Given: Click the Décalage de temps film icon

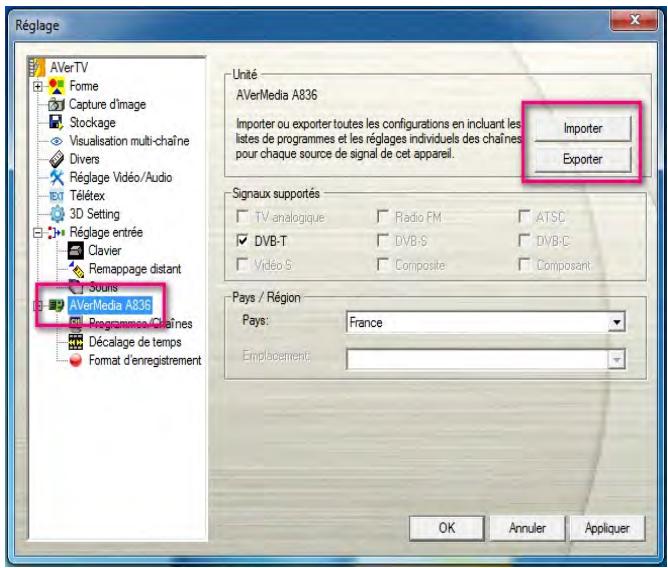Looking at the screenshot, I should 76,342.
